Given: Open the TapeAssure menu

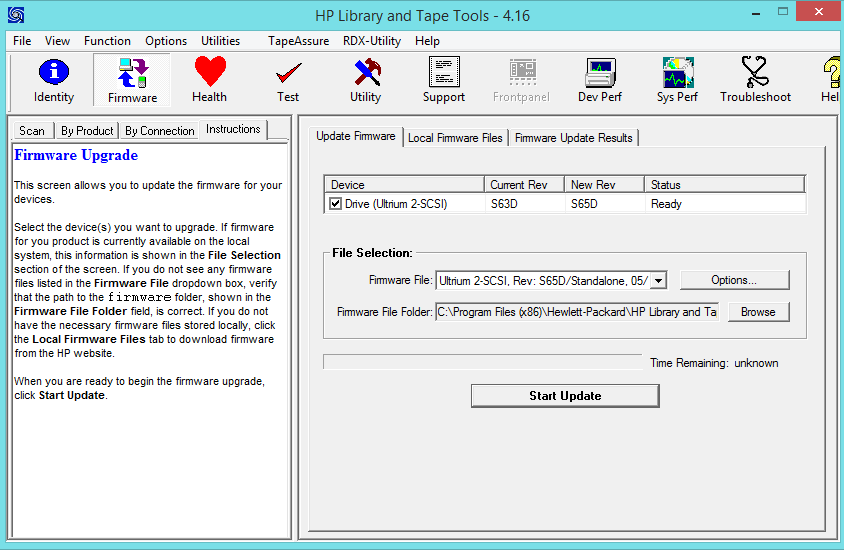Looking at the screenshot, I should point(299,41).
